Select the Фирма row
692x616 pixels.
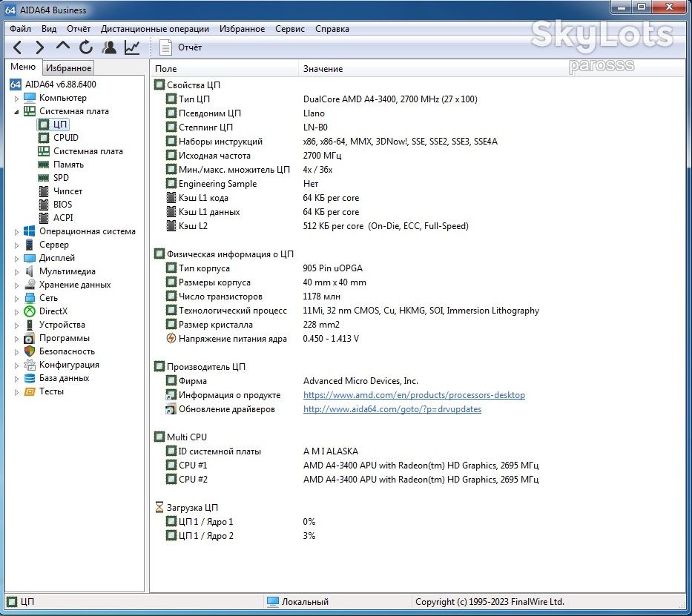(417, 381)
